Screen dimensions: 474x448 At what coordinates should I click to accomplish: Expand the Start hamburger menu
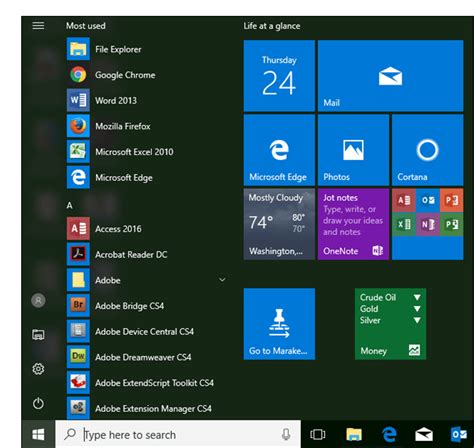[x=38, y=25]
